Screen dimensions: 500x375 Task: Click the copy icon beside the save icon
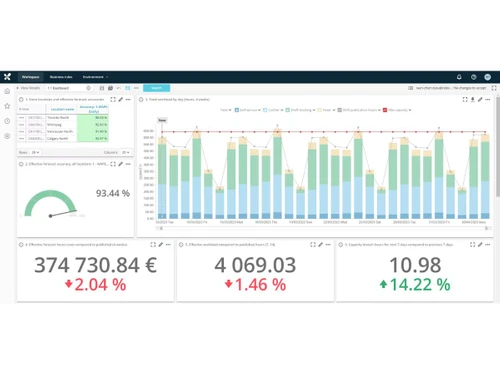pyautogui.click(x=110, y=88)
